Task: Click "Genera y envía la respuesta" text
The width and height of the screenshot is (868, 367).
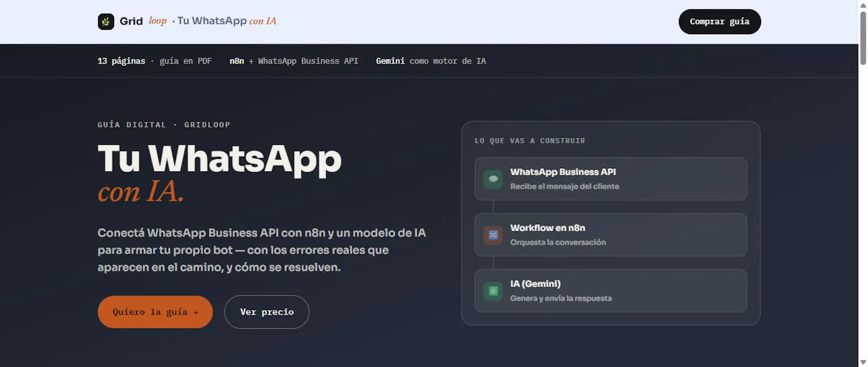Action: [x=561, y=298]
